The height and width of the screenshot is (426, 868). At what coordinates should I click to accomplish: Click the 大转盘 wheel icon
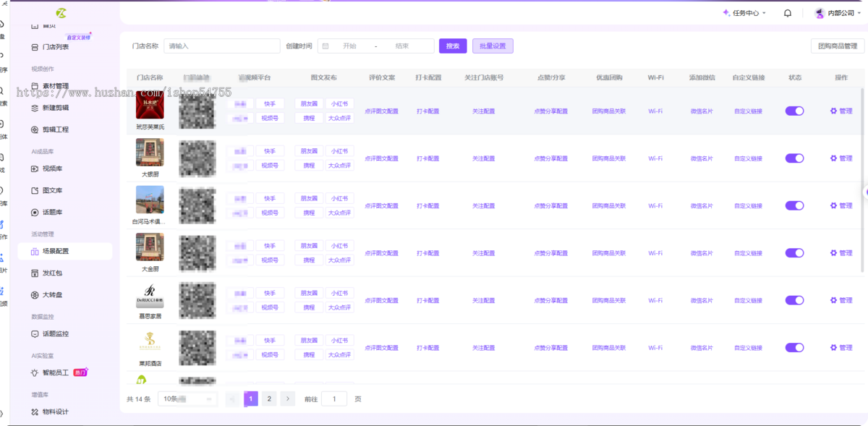pos(35,294)
